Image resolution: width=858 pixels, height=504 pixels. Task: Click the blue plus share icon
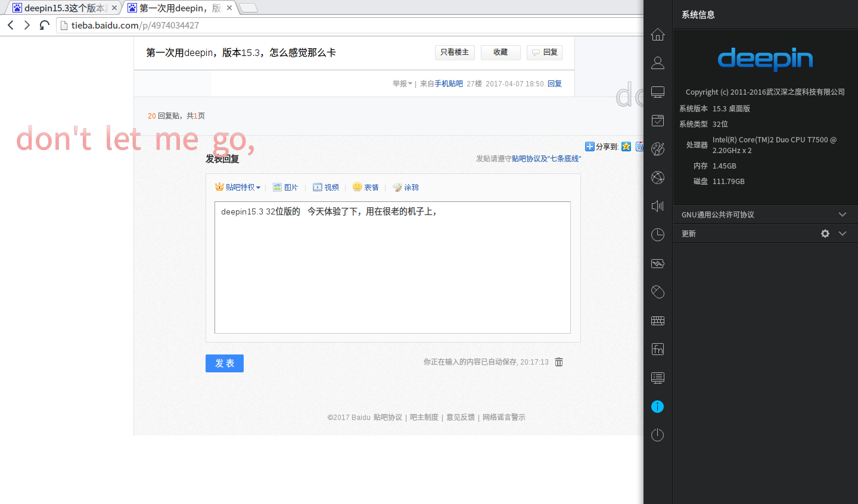point(590,147)
